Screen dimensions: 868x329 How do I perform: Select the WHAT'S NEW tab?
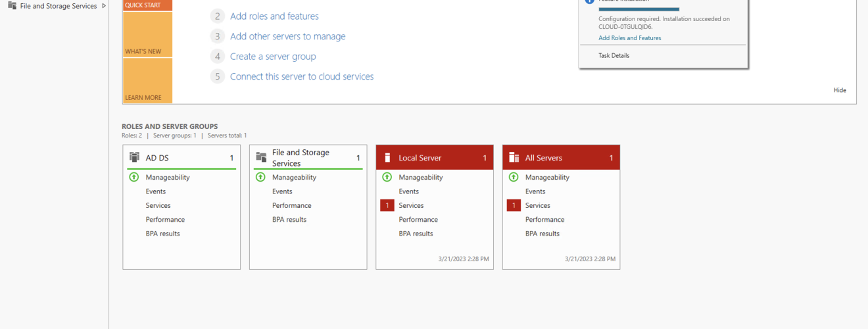pos(147,34)
